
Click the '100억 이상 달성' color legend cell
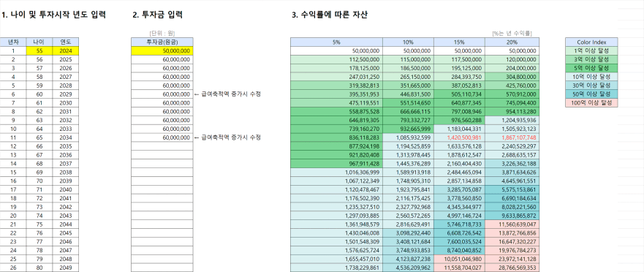point(591,102)
